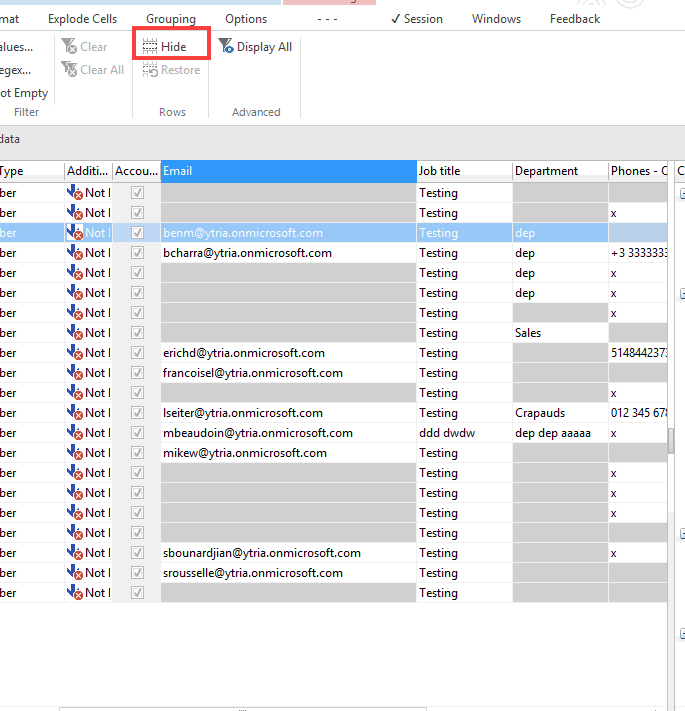This screenshot has width=685, height=711.
Task: Click the Not status icon in mbeaudoin row
Action: tap(75, 433)
